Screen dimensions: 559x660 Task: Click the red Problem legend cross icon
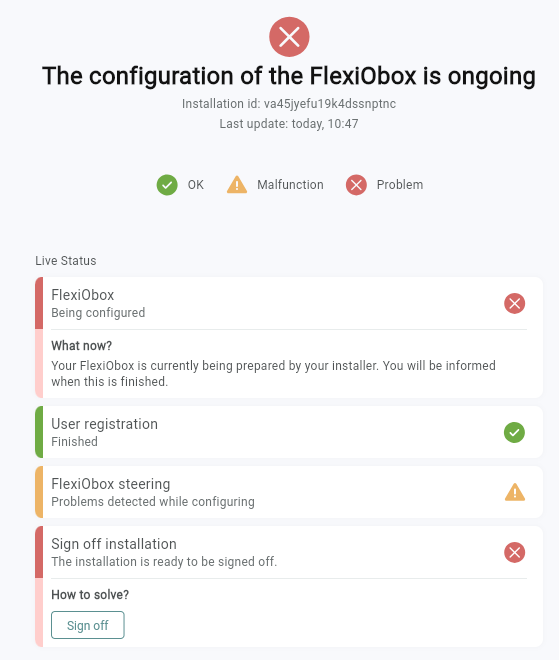[x=356, y=185]
